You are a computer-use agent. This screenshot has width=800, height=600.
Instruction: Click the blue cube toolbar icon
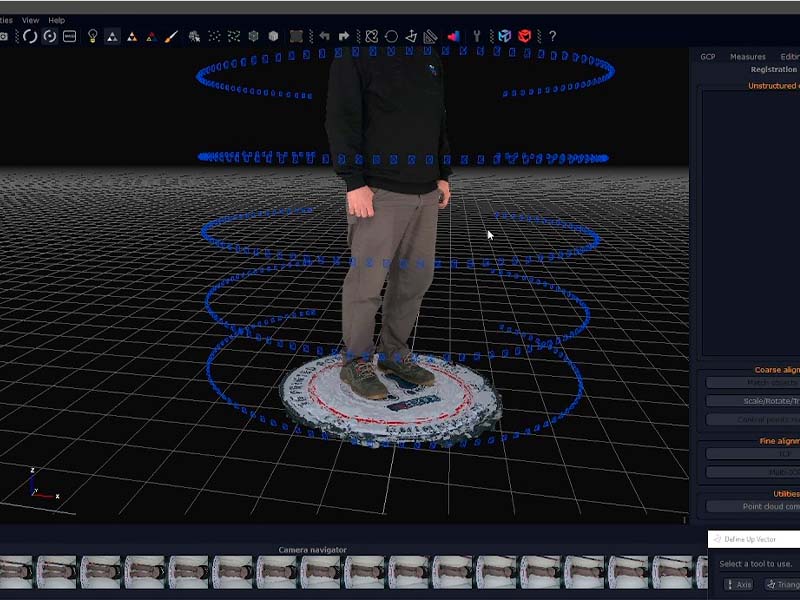505,36
